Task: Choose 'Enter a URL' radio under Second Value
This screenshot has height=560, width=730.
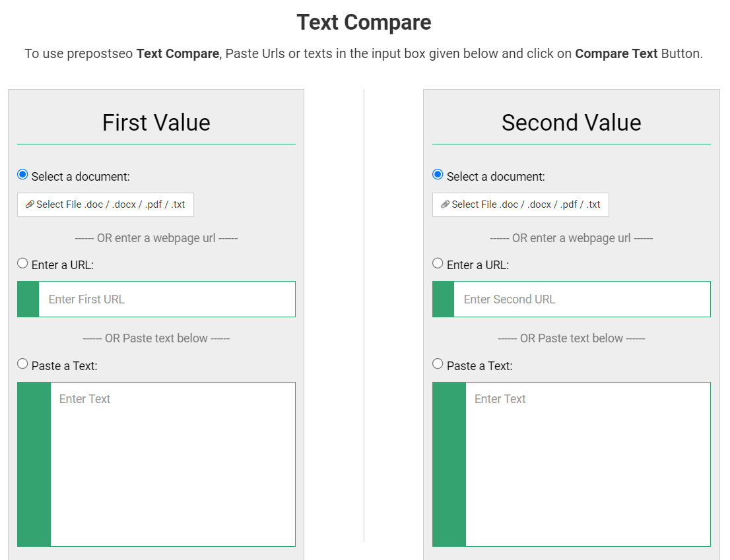Action: tap(438, 263)
